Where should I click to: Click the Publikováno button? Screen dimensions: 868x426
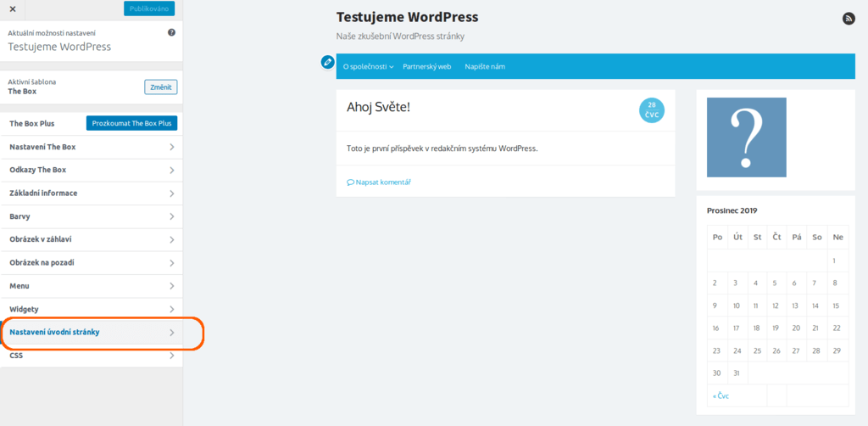[x=149, y=8]
